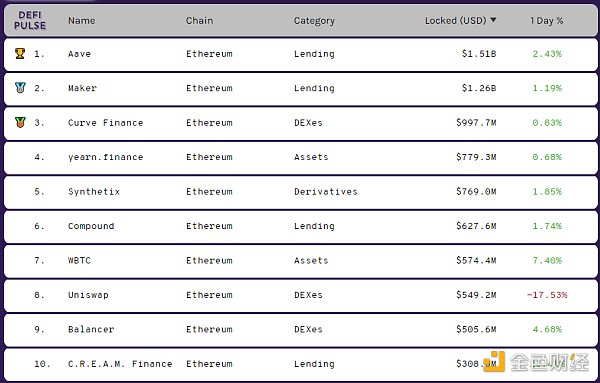Sort table by the Category column header
Viewport: 600px width, 383px height.
(x=314, y=21)
